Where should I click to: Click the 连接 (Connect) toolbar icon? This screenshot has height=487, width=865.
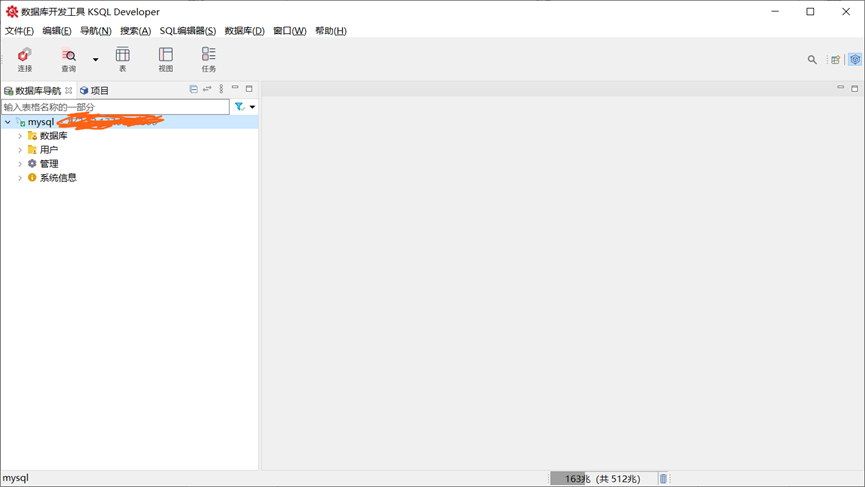point(24,59)
